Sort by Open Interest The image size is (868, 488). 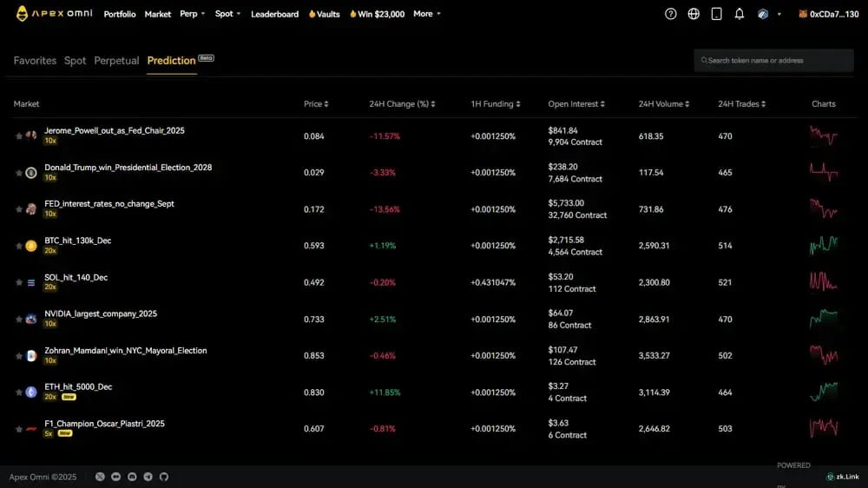(576, 104)
